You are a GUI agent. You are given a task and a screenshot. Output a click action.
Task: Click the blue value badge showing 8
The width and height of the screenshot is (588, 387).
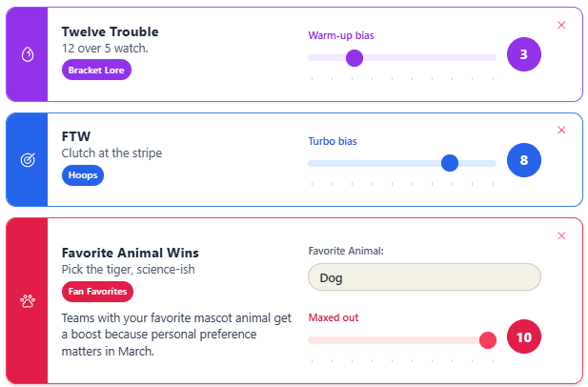tap(523, 160)
